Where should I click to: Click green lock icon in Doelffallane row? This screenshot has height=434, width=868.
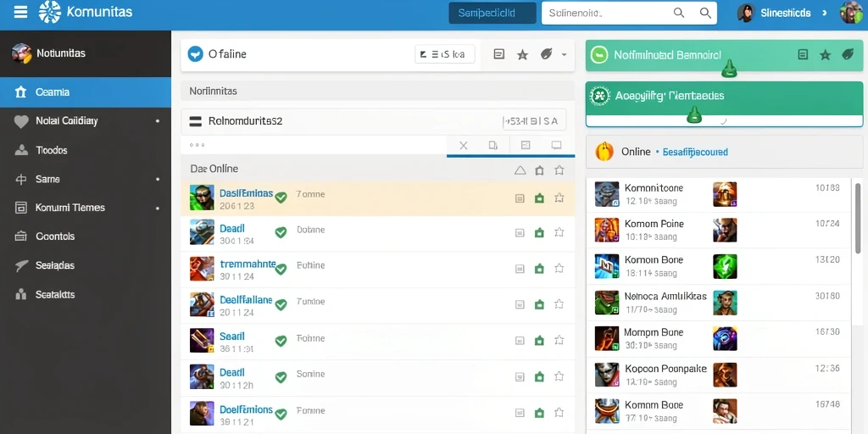[x=539, y=304]
